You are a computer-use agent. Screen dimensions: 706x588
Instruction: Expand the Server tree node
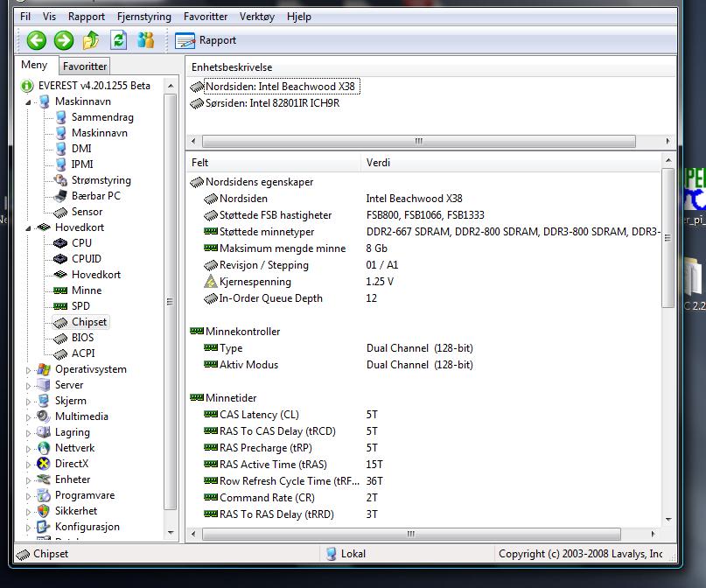28,386
